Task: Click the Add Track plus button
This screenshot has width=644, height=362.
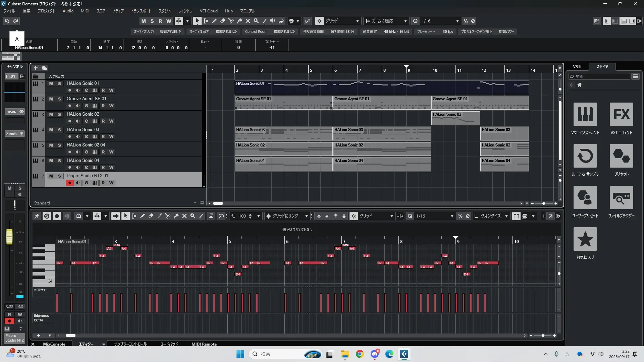Action: (36, 68)
